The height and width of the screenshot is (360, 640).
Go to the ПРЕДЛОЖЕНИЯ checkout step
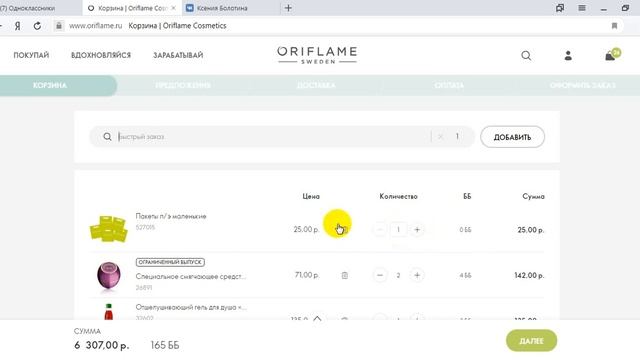(x=183, y=85)
